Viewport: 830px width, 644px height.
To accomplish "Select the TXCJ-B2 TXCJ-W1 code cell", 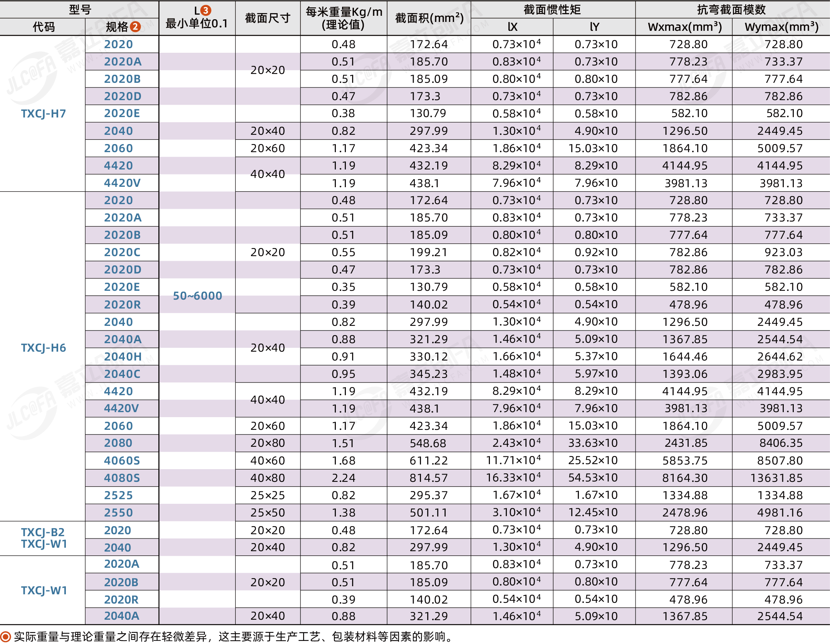I will click(43, 538).
